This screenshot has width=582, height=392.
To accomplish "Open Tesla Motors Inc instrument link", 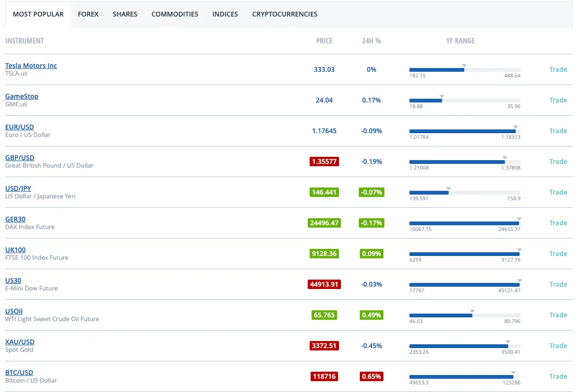I will click(x=31, y=66).
